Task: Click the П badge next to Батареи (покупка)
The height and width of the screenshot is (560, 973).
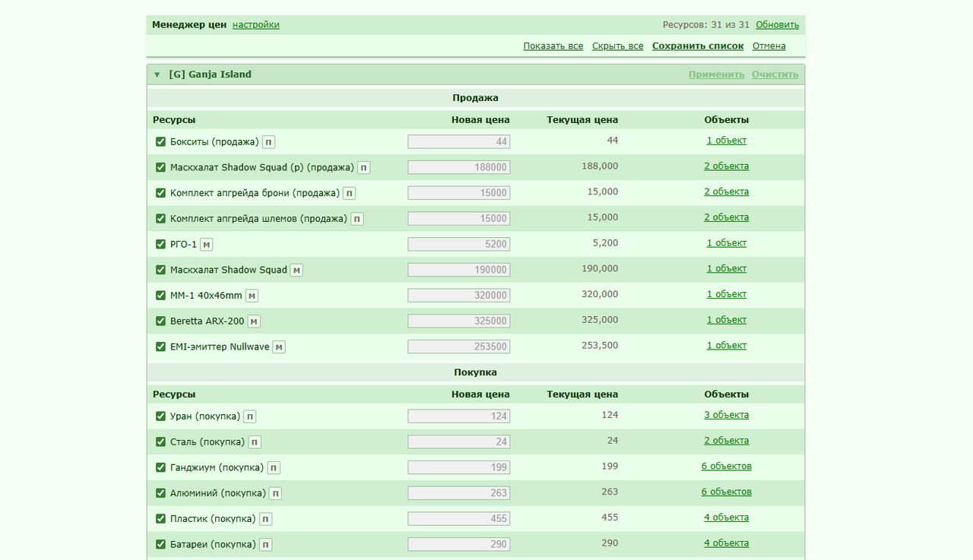Action: [265, 545]
